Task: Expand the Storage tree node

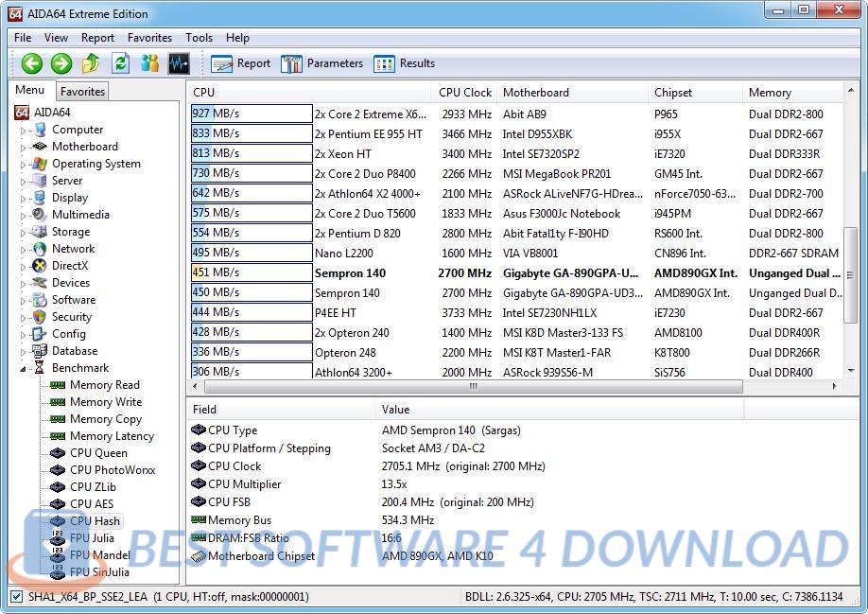Action: (24, 233)
